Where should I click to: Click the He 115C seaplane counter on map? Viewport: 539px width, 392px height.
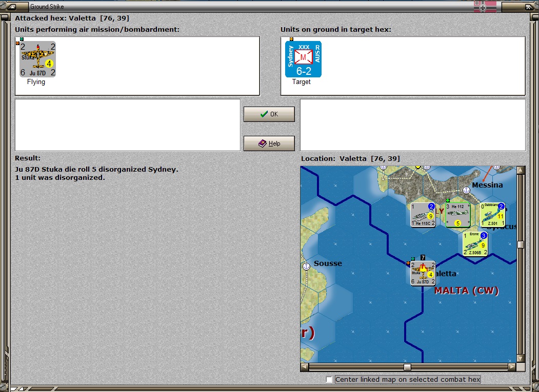point(423,215)
